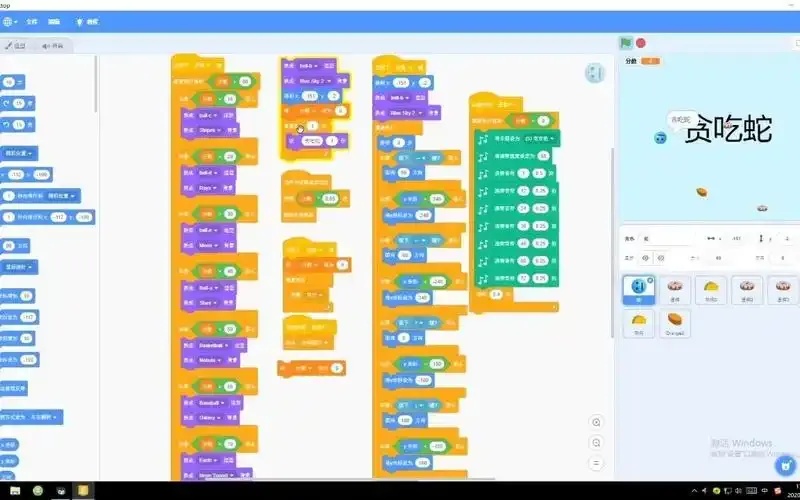The image size is (800, 500).
Task: Click the sprite direction field
Action: (x=783, y=258)
